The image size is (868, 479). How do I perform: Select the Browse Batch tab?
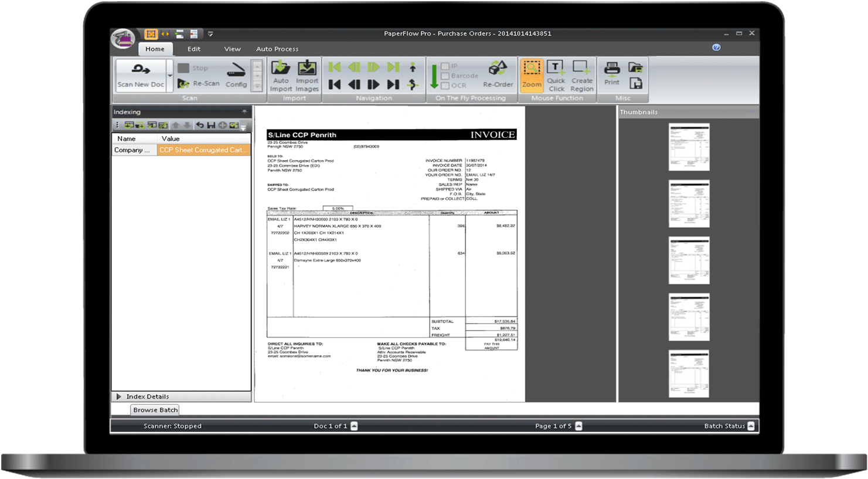click(x=155, y=410)
